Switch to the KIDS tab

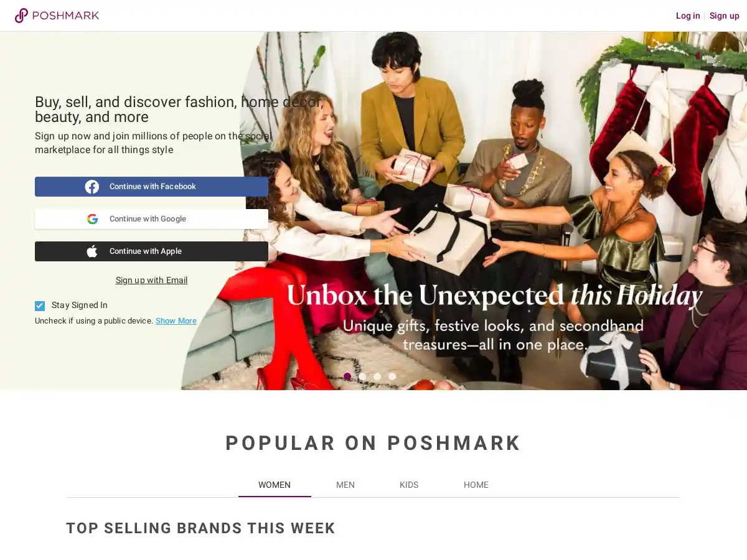coord(409,485)
